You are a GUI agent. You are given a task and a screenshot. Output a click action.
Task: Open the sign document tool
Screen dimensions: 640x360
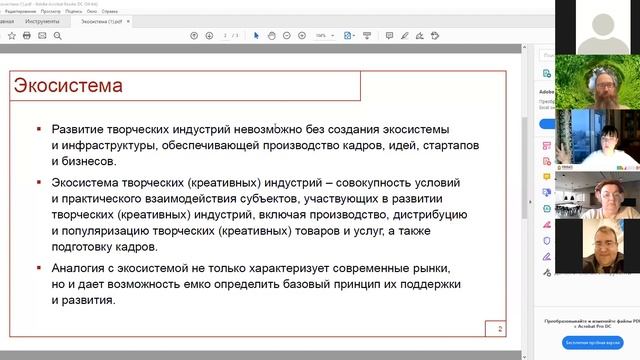(420, 36)
